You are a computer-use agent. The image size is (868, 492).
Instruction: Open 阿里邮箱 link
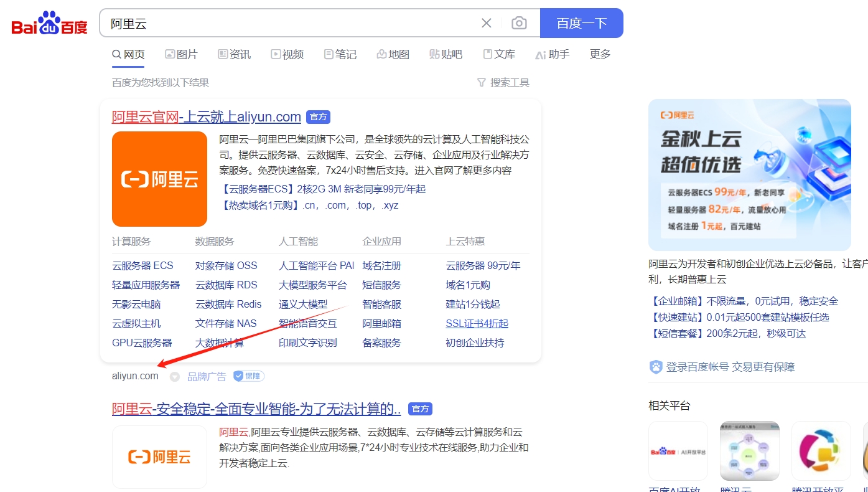[x=381, y=323]
